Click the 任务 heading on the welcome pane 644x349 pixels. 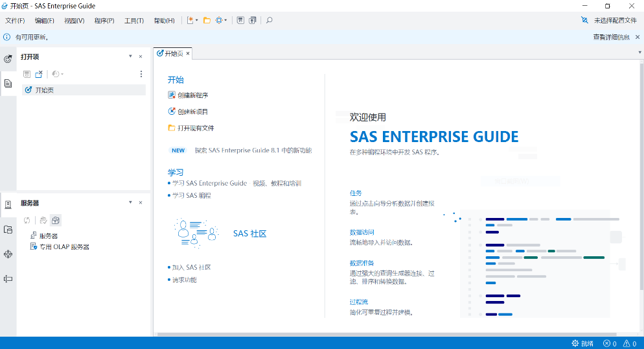[356, 193]
